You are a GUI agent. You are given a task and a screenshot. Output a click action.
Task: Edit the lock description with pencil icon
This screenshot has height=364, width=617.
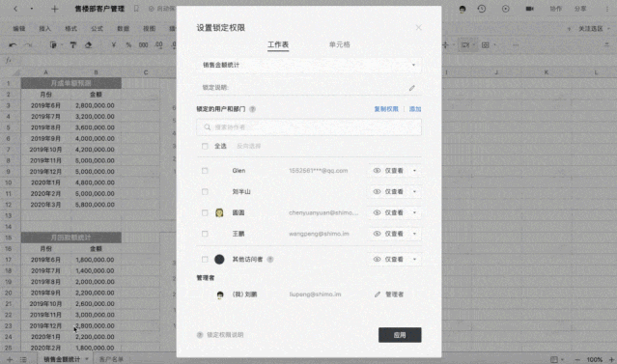click(411, 88)
